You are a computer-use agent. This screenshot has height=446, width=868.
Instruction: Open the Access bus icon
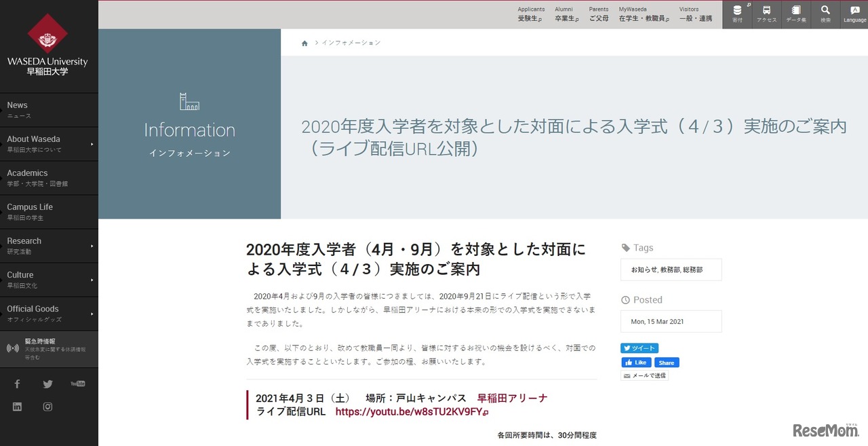pos(766,14)
